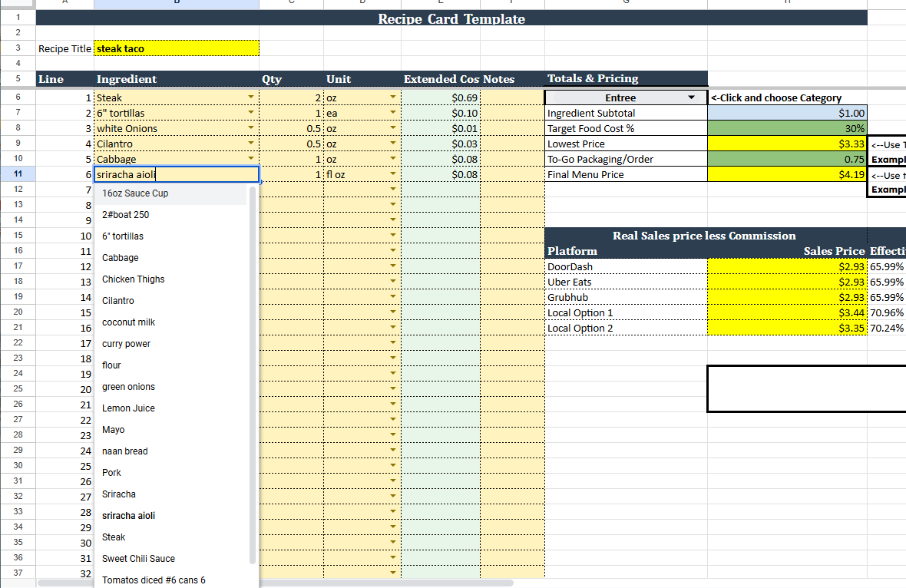Open the unit dropdown showing "ea"

tap(393, 113)
